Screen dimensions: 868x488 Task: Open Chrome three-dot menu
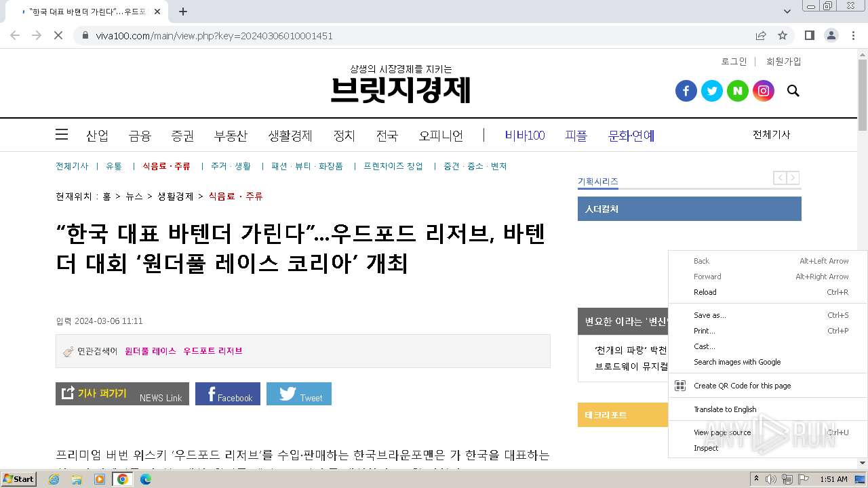coord(853,35)
